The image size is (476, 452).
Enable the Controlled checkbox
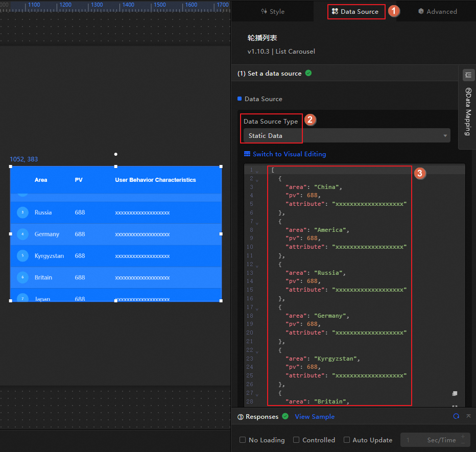pyautogui.click(x=296, y=440)
